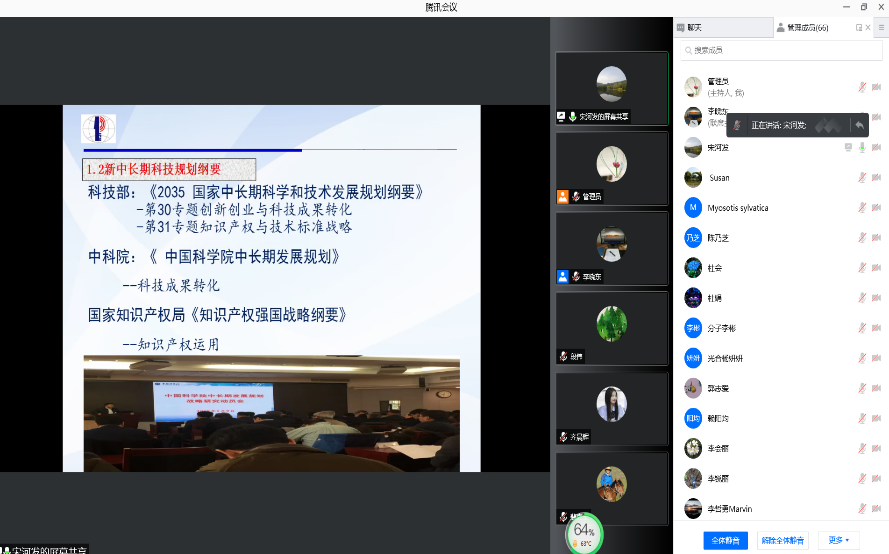Viewport: 889px width, 554px height.
Task: Click the 搜索成员 search members field
Action: point(780,50)
